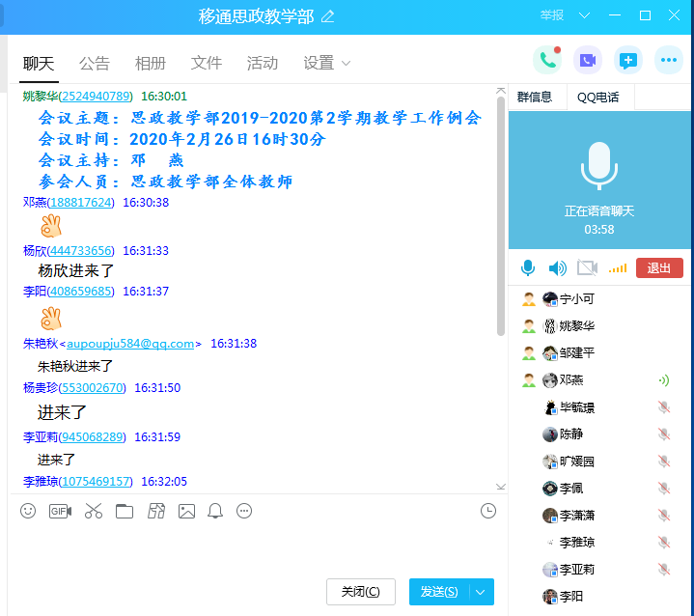The image size is (694, 616).
Task: Click the phone call icon with red dot
Action: tap(547, 60)
